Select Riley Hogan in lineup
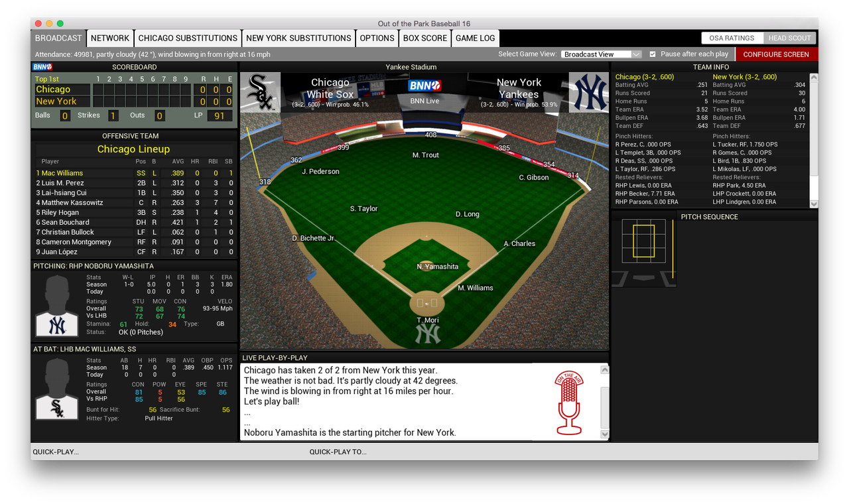The height and width of the screenshot is (504, 849). coord(135,213)
